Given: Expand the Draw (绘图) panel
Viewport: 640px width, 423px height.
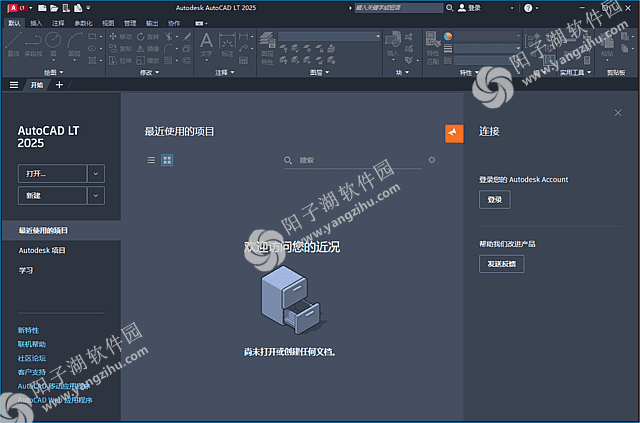Looking at the screenshot, I should pos(54,72).
